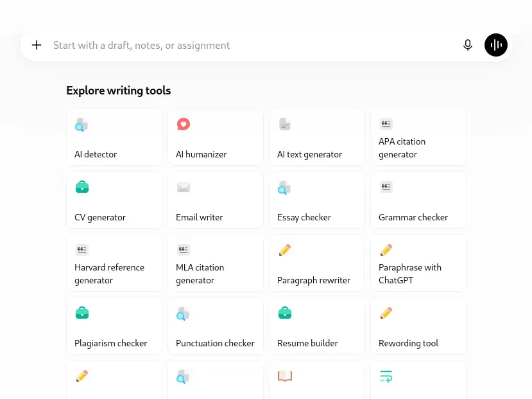Open the Harvard reference generator
Screen dimensions: 532x399
(x=114, y=263)
